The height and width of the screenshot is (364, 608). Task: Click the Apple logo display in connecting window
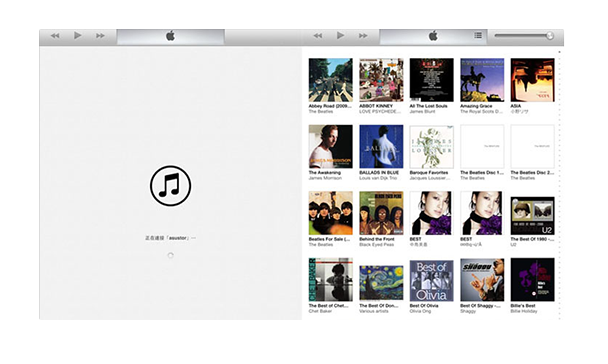[171, 36]
